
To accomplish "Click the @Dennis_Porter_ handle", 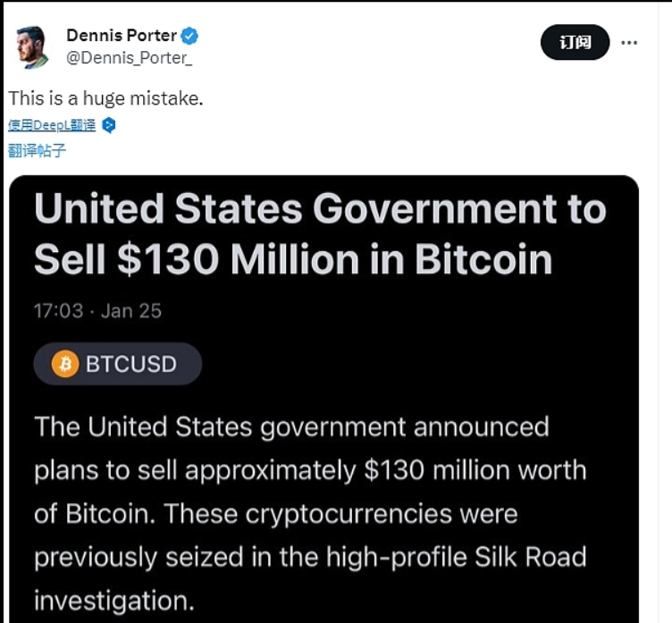I will click(x=130, y=56).
